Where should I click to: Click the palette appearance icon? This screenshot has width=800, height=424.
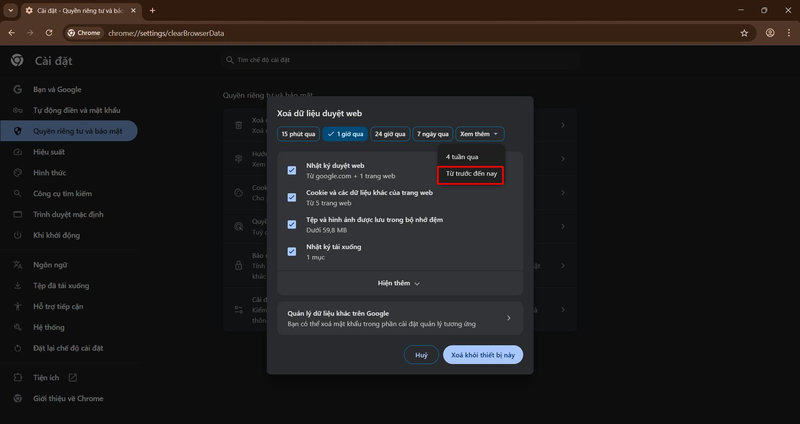coord(18,173)
